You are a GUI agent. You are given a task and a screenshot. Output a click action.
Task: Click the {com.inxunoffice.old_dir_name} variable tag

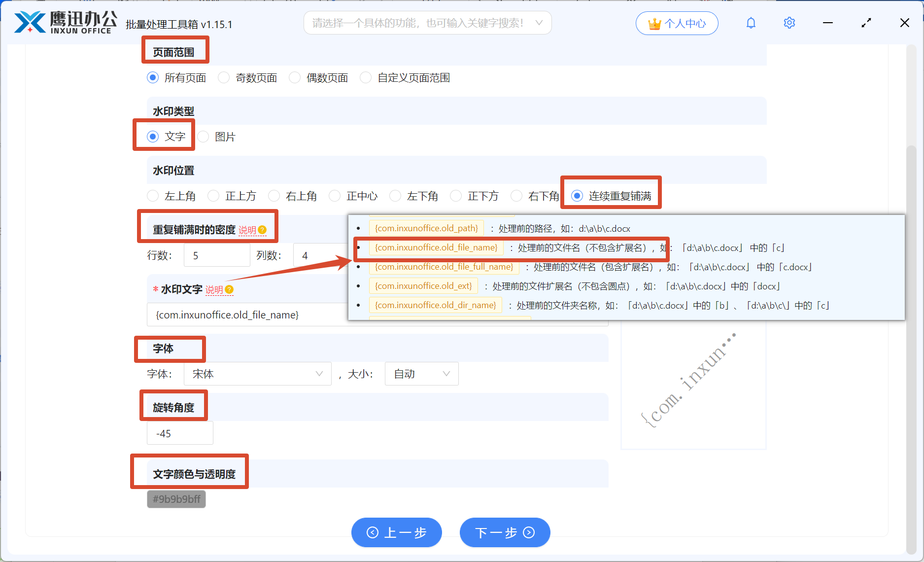(x=436, y=305)
